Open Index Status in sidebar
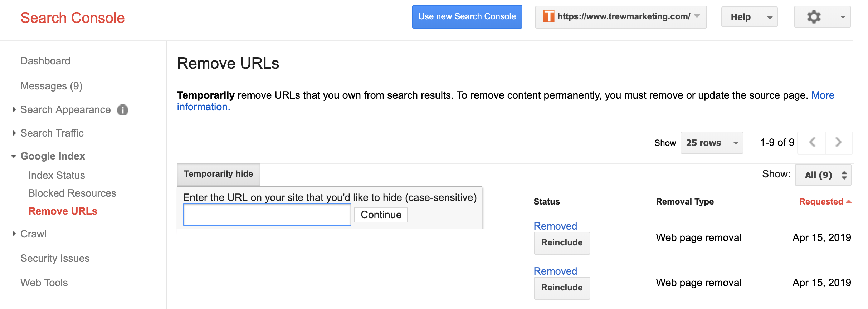 [x=57, y=175]
